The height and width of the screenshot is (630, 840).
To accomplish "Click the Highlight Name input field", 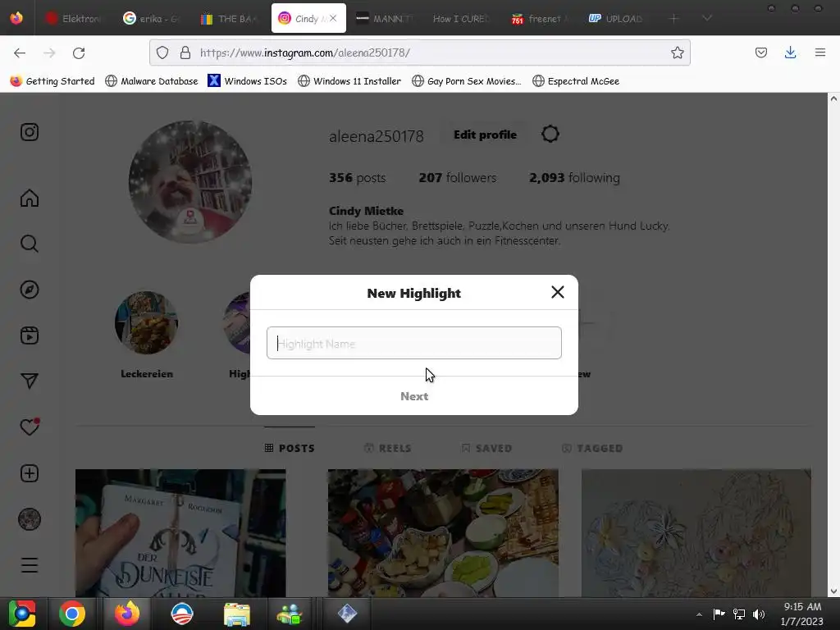I will pyautogui.click(x=414, y=343).
